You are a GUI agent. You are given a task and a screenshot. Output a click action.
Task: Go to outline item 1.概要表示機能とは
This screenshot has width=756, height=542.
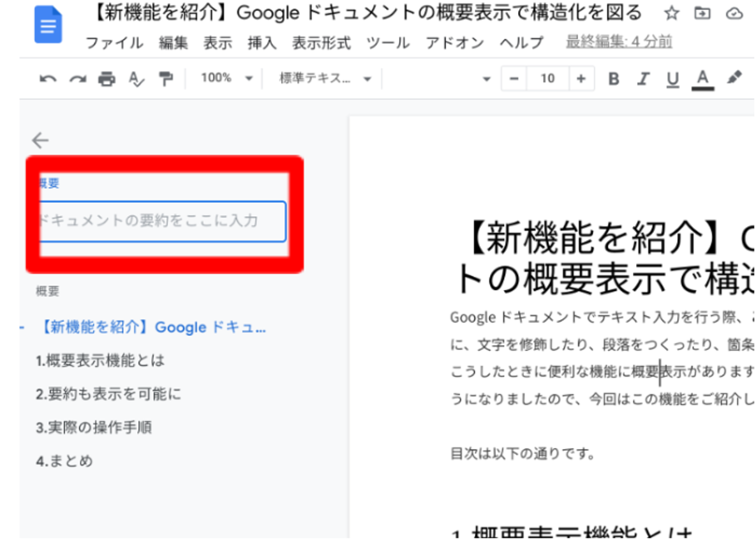[x=100, y=361]
